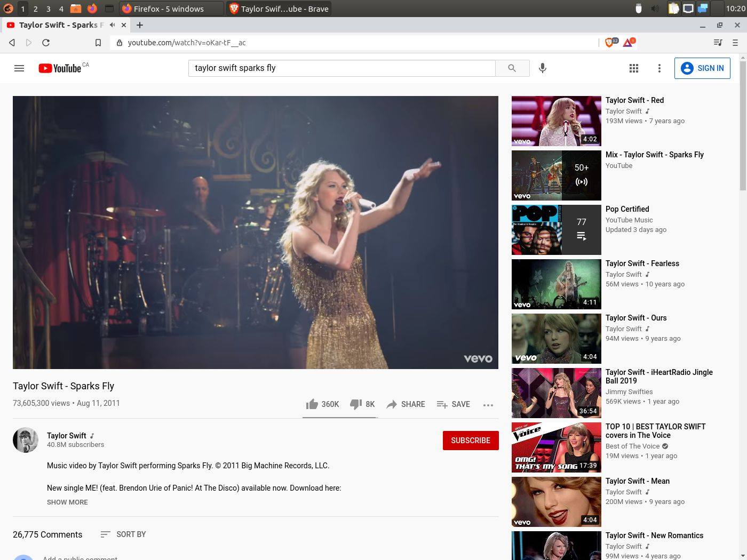Switch to workspace 4
Image resolution: width=747 pixels, height=560 pixels.
(x=61, y=9)
